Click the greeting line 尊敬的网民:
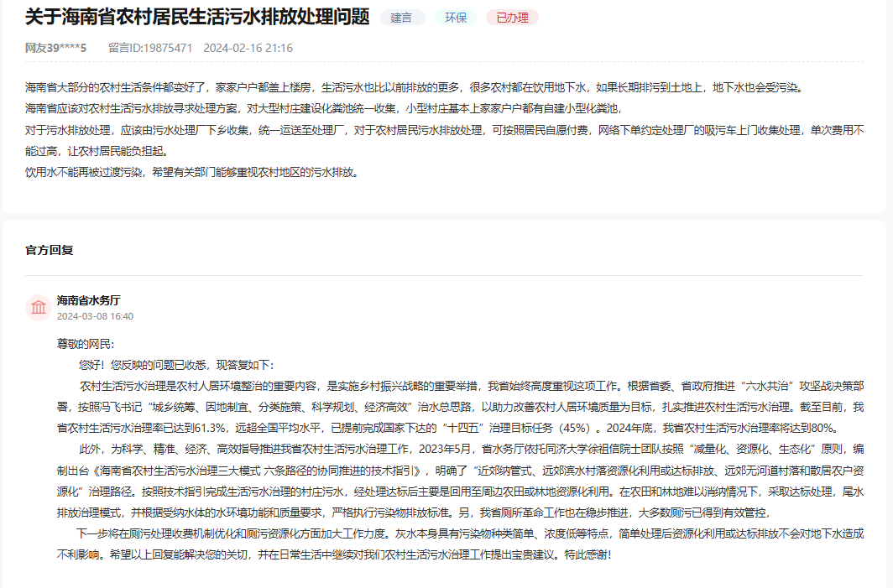The image size is (893, 588). pyautogui.click(x=86, y=345)
